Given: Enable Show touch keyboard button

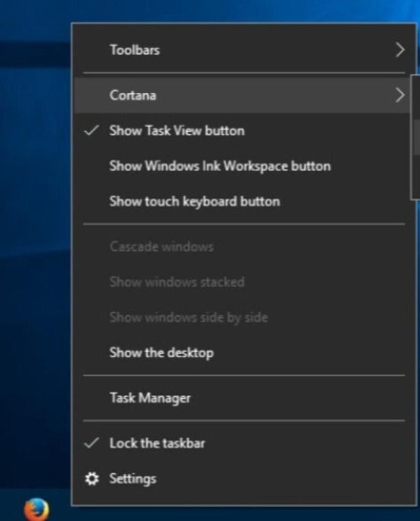Looking at the screenshot, I should pos(194,201).
